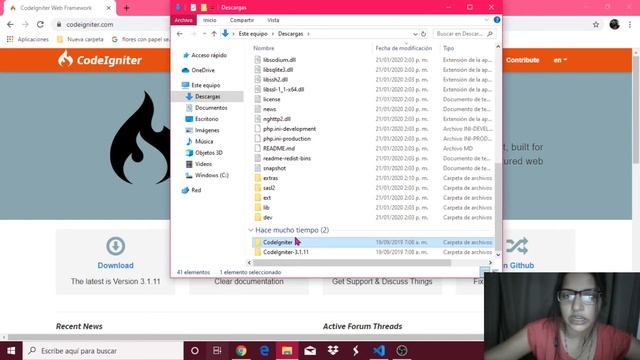Reload the CodeIgniter page in Chrome
640x360 pixels.
pos(40,24)
